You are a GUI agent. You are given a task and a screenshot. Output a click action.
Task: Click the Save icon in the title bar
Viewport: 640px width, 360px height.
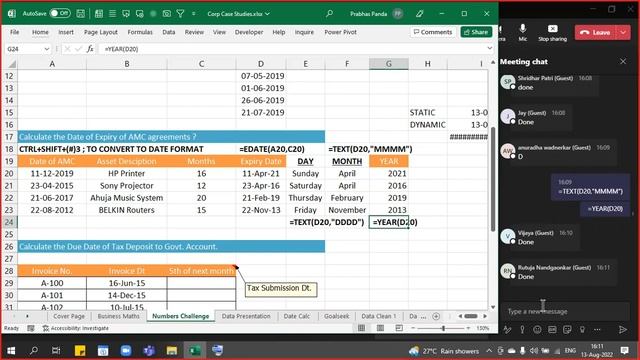point(80,13)
